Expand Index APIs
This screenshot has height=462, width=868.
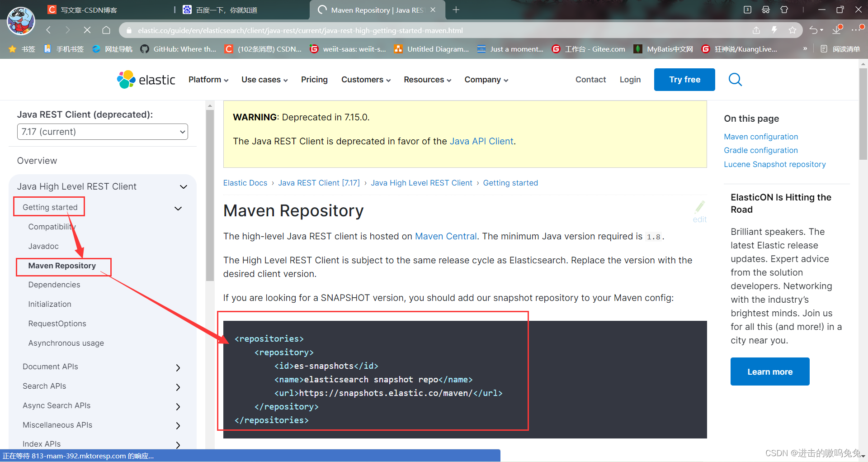point(178,445)
